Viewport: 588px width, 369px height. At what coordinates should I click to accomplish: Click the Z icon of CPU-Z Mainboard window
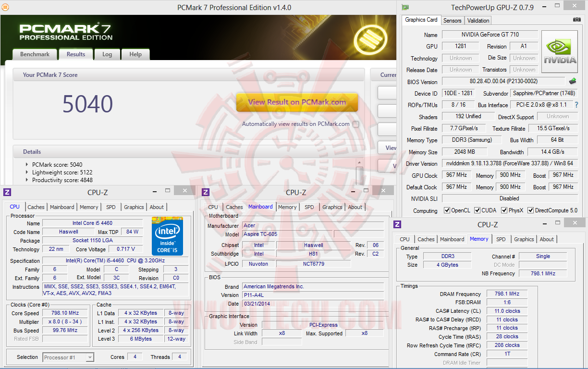point(206,192)
